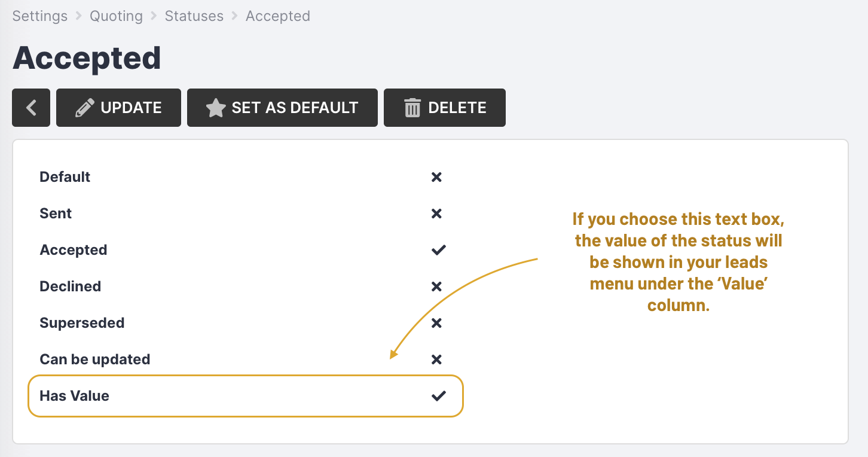Open Settings from the breadcrumb

39,16
